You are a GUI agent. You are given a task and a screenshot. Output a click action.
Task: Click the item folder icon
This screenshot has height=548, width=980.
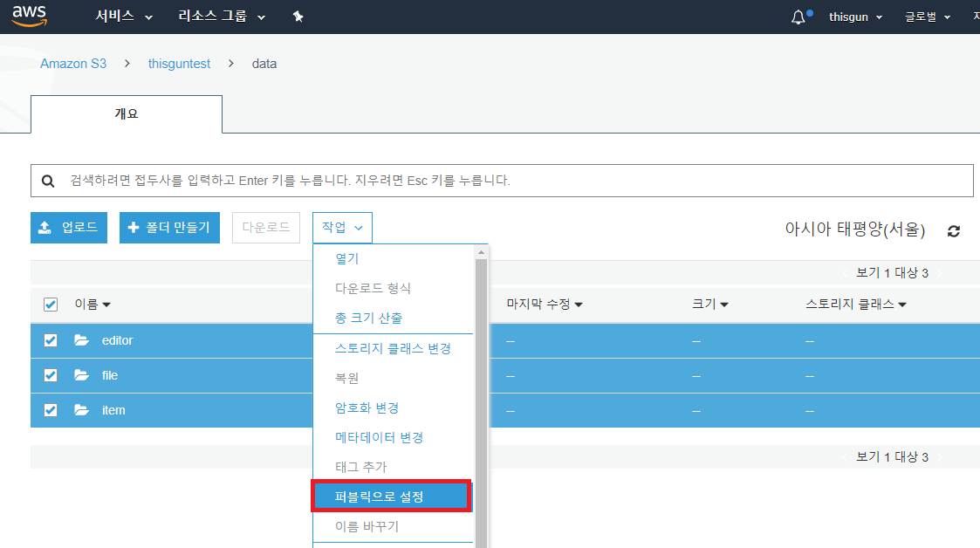point(82,410)
